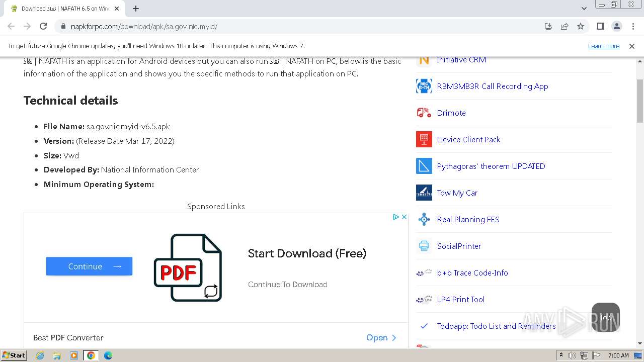Bookmark this page with the star icon
Viewport: 644px width, 362px height.
click(581, 26)
